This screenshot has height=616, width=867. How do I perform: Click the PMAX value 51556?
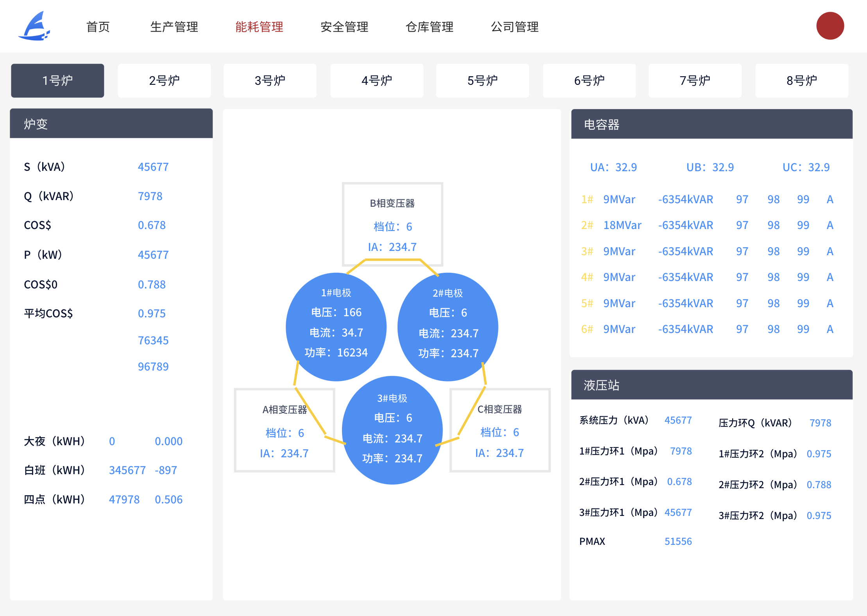click(678, 541)
